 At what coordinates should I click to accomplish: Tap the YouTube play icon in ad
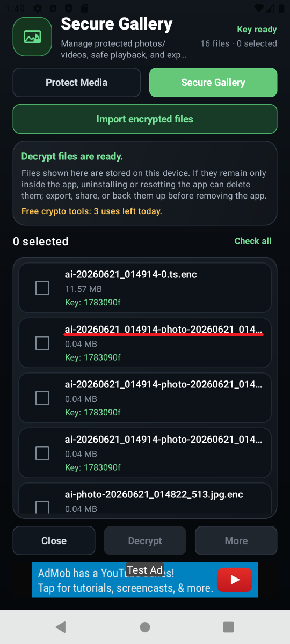[235, 580]
